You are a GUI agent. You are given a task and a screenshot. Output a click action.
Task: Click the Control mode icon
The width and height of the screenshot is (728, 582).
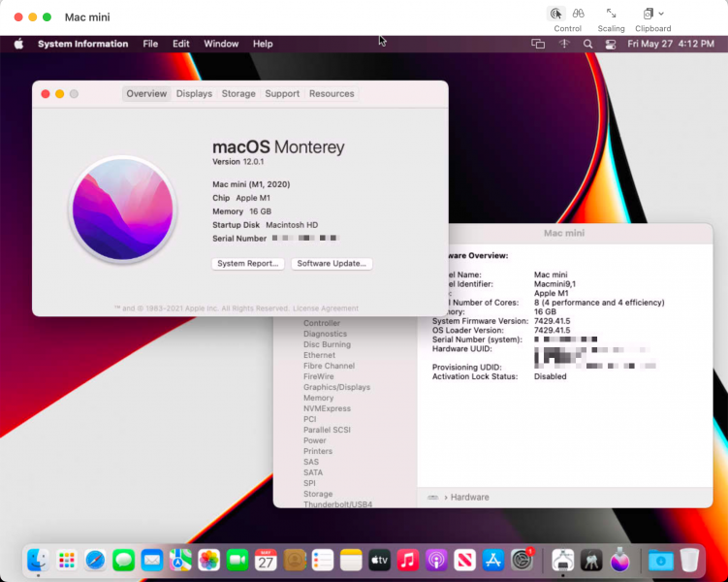pos(555,14)
